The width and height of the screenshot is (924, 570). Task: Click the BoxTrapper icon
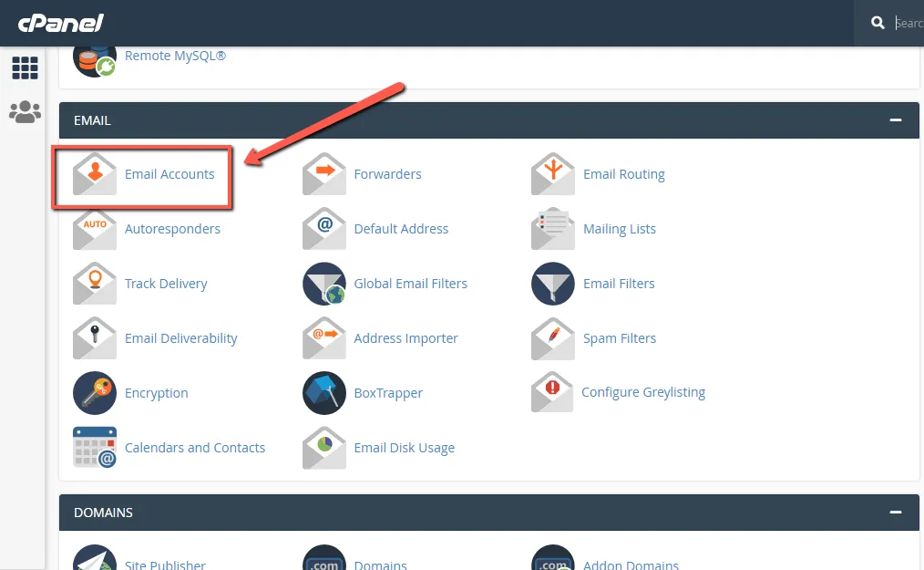[x=324, y=393]
